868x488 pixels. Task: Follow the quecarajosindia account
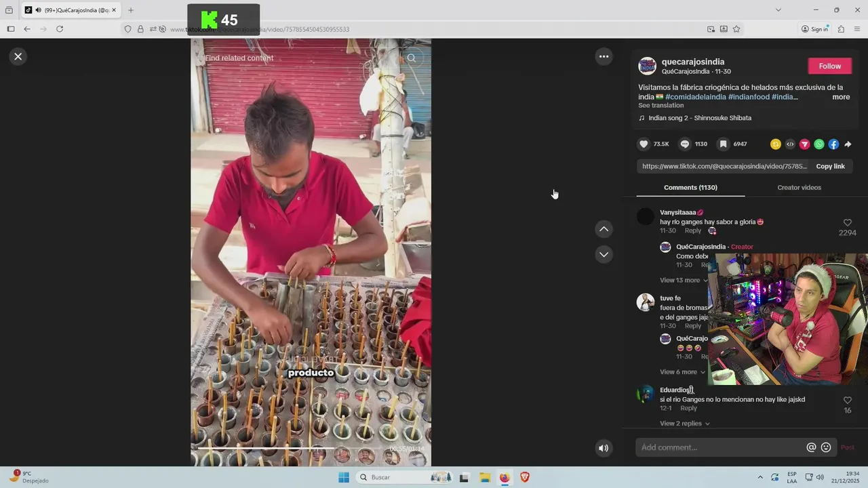pos(829,66)
